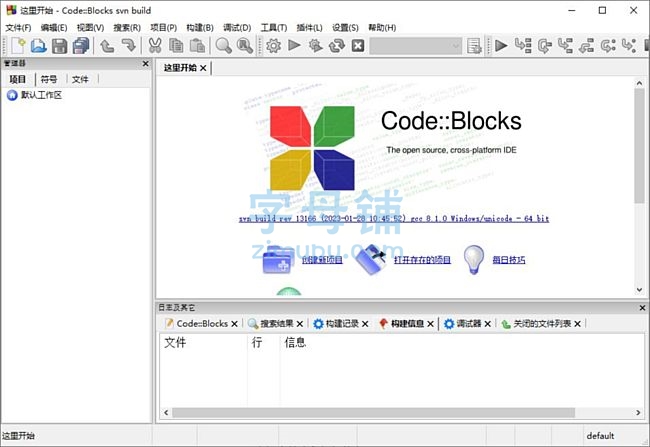Switch to the 构建信息 log tab
This screenshot has height=447, width=650.
tap(407, 324)
